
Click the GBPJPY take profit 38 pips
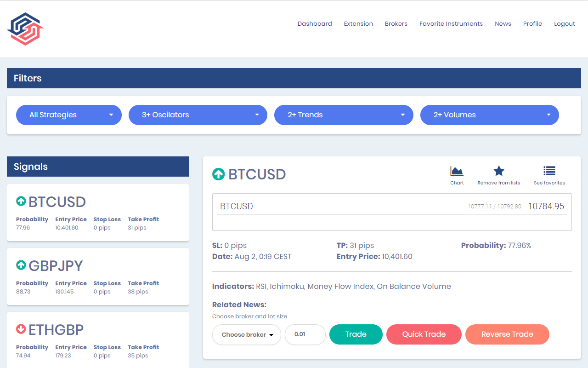[x=138, y=292]
